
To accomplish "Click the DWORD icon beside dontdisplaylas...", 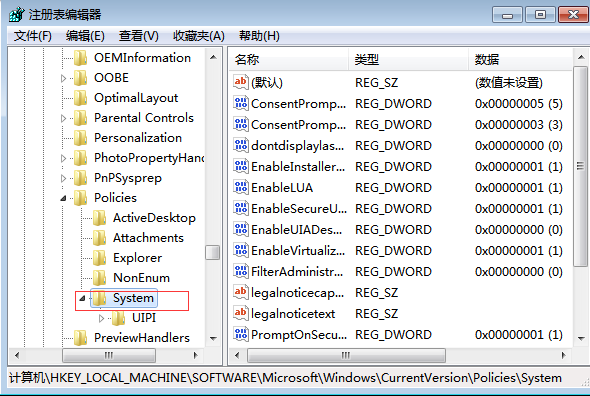I will 240,145.
